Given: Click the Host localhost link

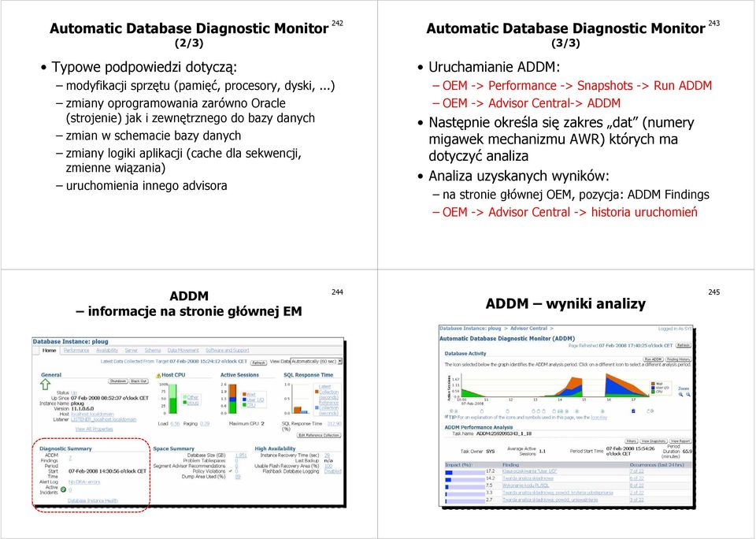Looking at the screenshot, I should pos(93,414).
